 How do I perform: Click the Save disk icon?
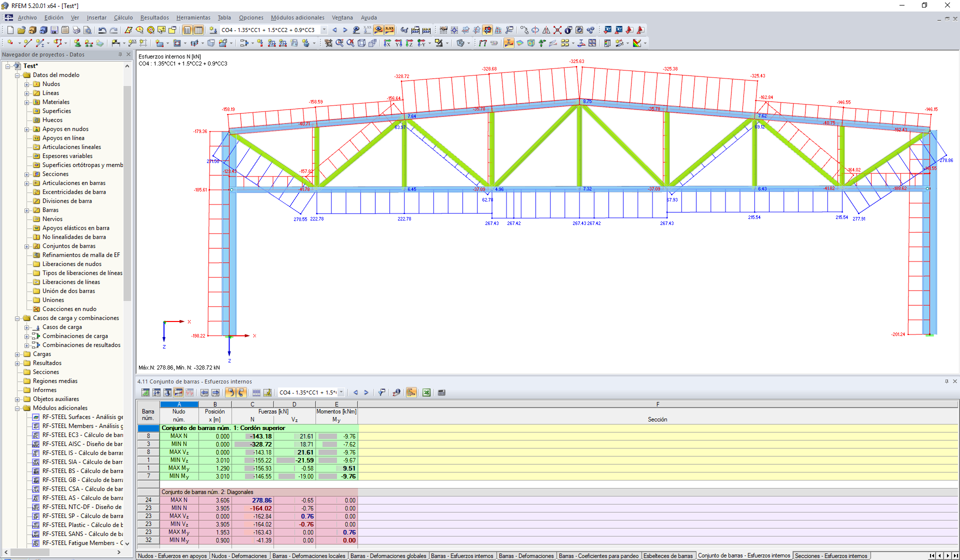click(54, 30)
